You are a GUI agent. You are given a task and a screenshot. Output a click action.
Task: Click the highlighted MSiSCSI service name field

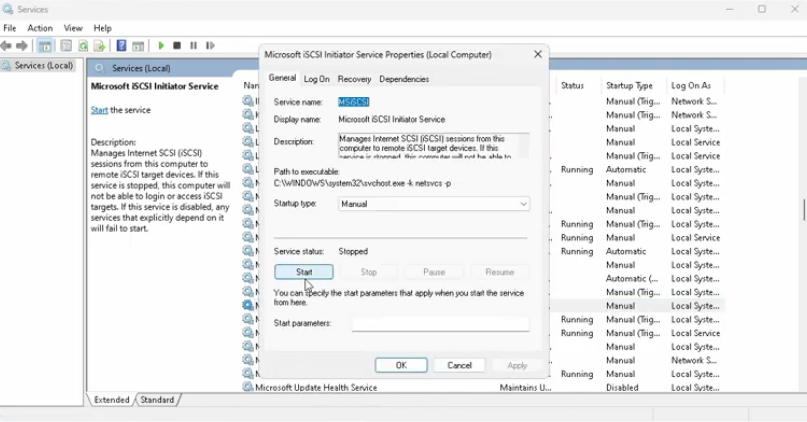coord(354,102)
